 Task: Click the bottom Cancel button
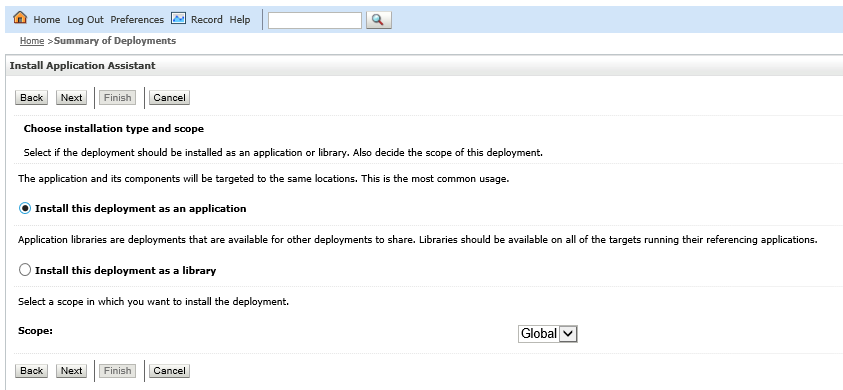pos(169,371)
